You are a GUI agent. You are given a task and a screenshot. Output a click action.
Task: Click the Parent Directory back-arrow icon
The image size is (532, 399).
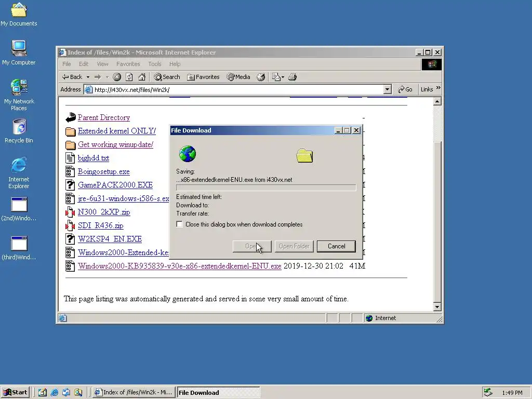71,117
